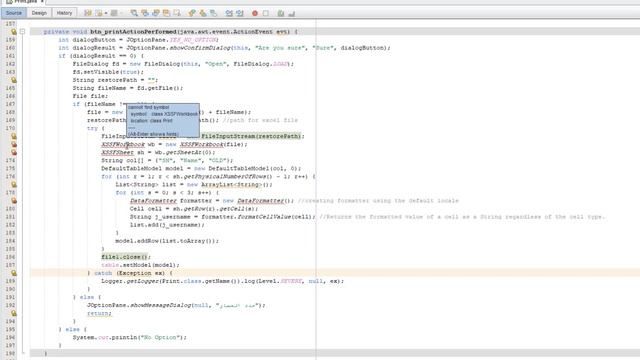
Task: Click the highlighted 'file1.close();' statement
Action: click(126, 257)
